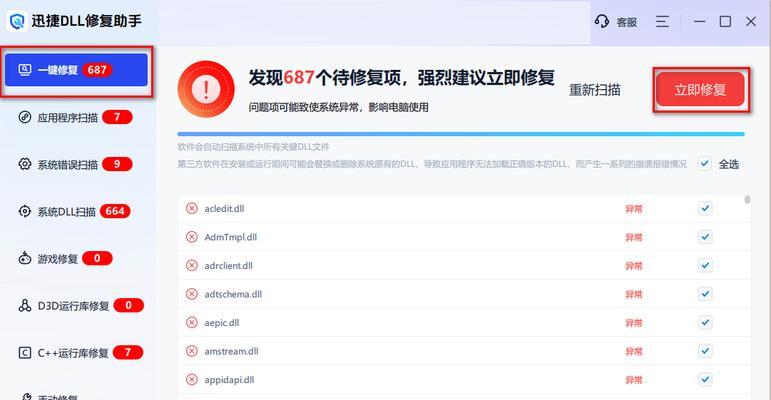This screenshot has height=400, width=771.
Task: Uncheck the acledit.dll checkbox
Action: (705, 208)
